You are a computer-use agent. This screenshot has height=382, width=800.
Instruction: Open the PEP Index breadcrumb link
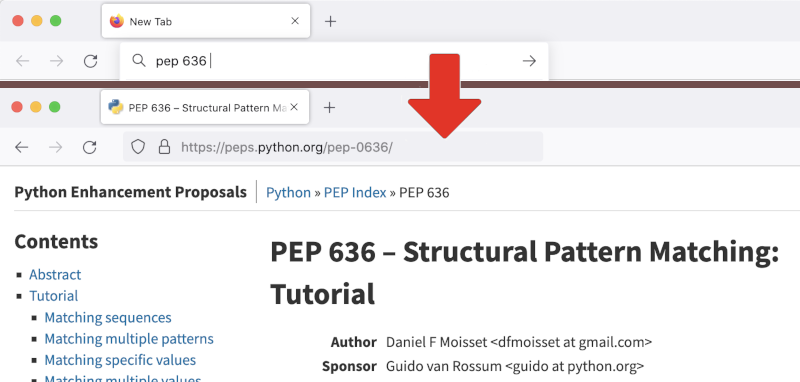tap(355, 193)
